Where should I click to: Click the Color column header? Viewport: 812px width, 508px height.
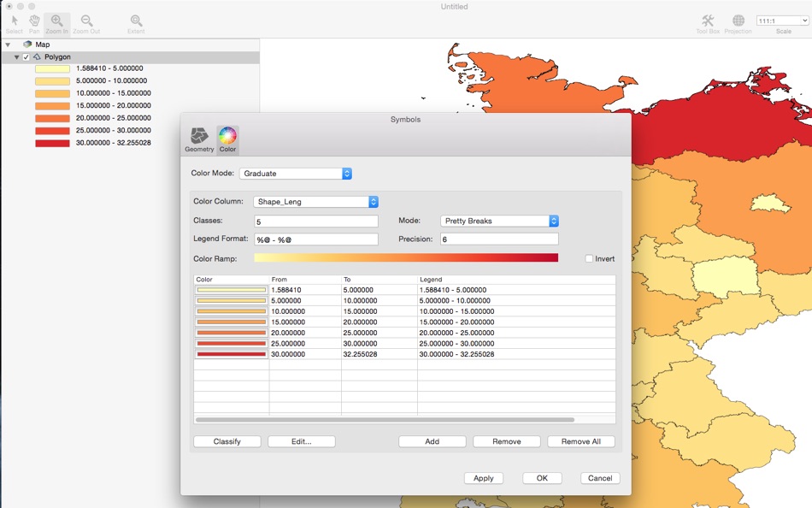pos(232,280)
